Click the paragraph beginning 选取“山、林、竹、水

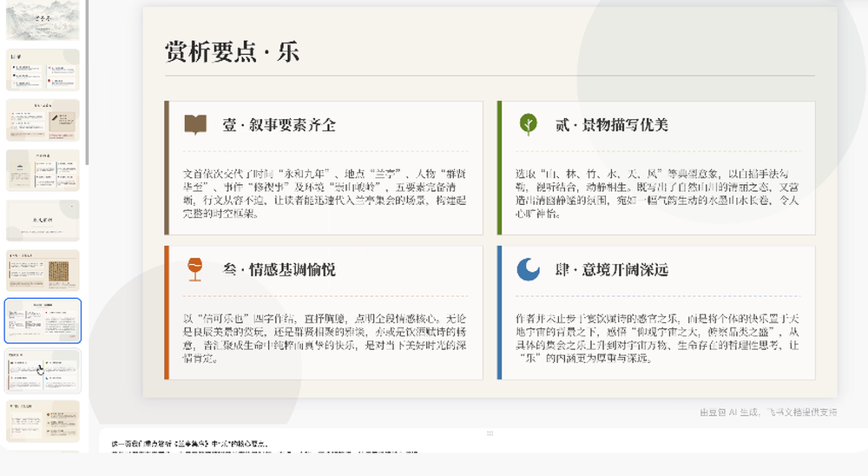(658, 194)
